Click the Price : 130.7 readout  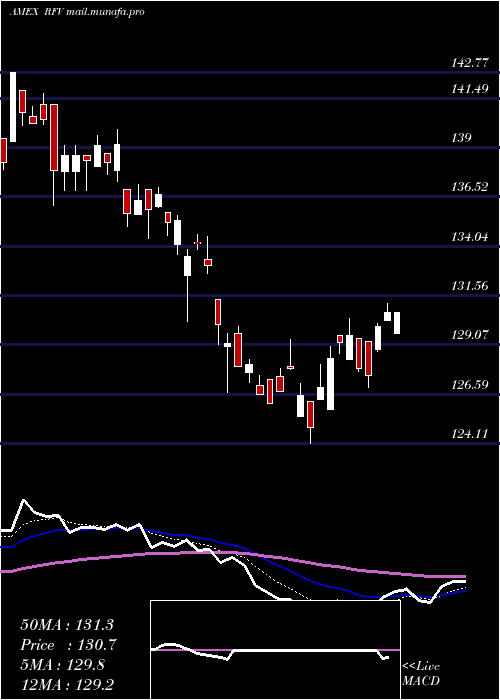(68, 645)
